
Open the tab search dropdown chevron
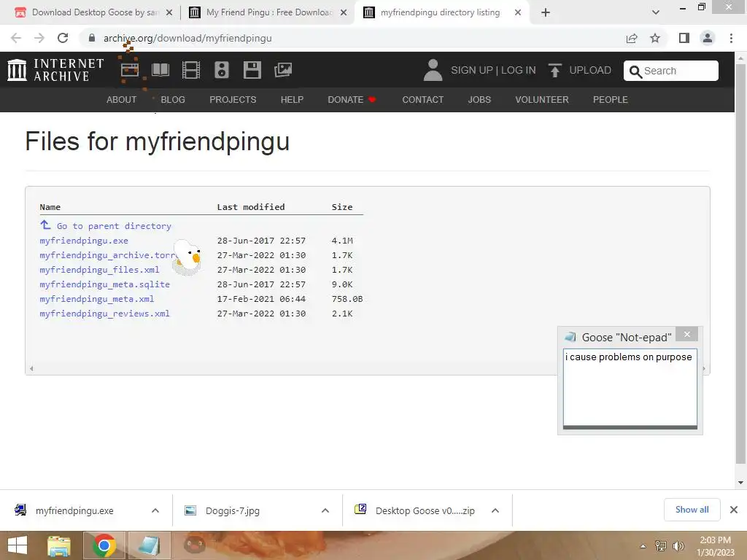pyautogui.click(x=656, y=12)
